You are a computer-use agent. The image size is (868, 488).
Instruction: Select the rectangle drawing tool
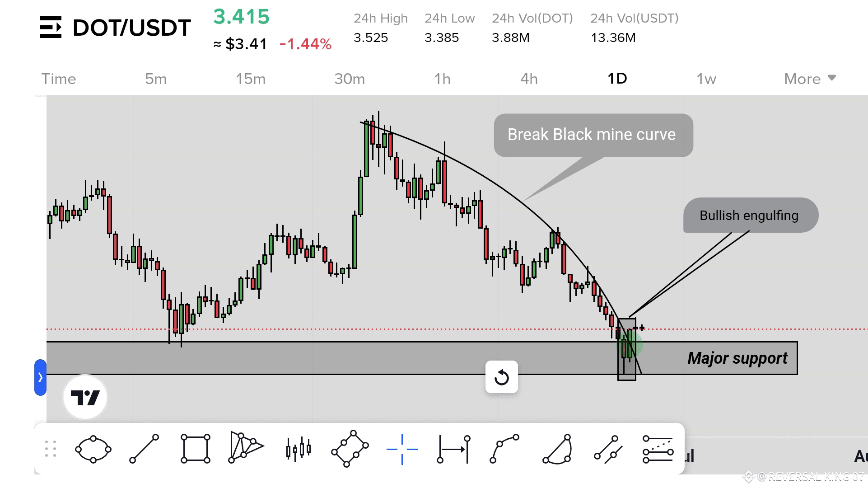coord(195,449)
